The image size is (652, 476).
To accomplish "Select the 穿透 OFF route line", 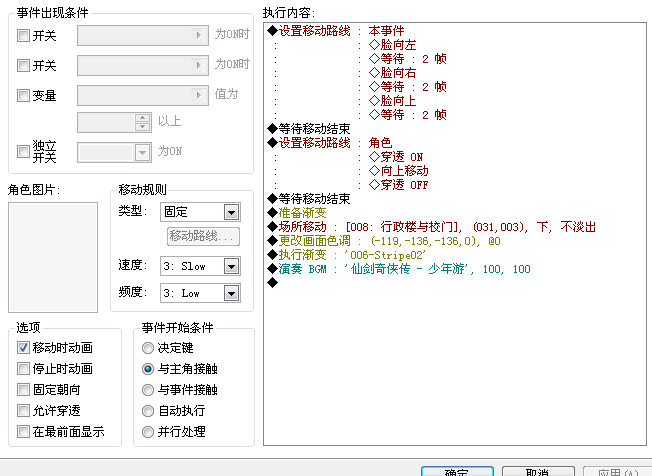I will pyautogui.click(x=398, y=185).
